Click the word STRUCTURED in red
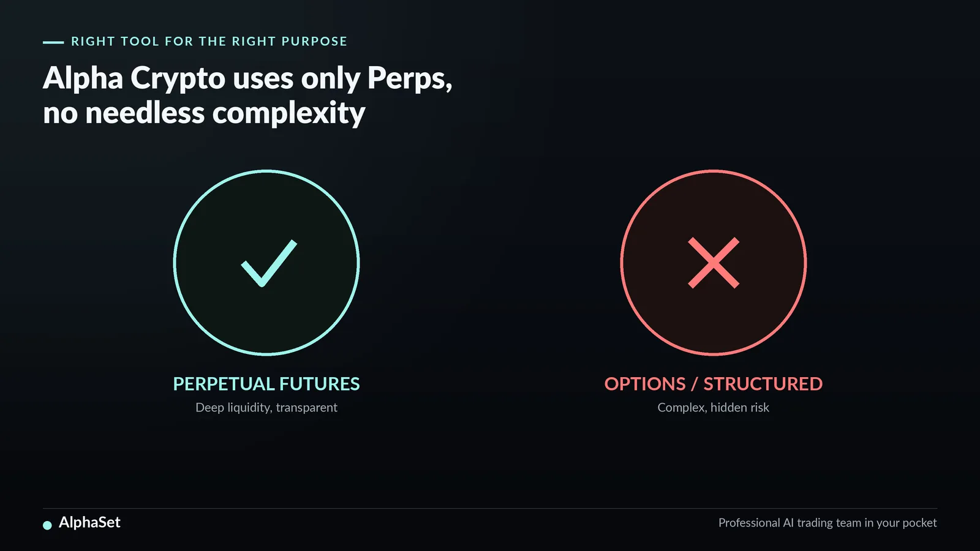Viewport: 980px width, 551px height. pos(763,384)
